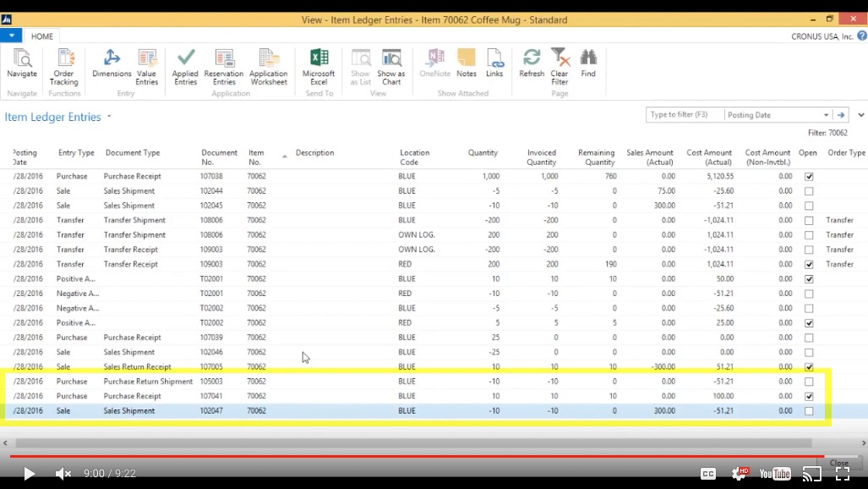Open Links attached
Screen dimensions: 868x489
pyautogui.click(x=494, y=63)
